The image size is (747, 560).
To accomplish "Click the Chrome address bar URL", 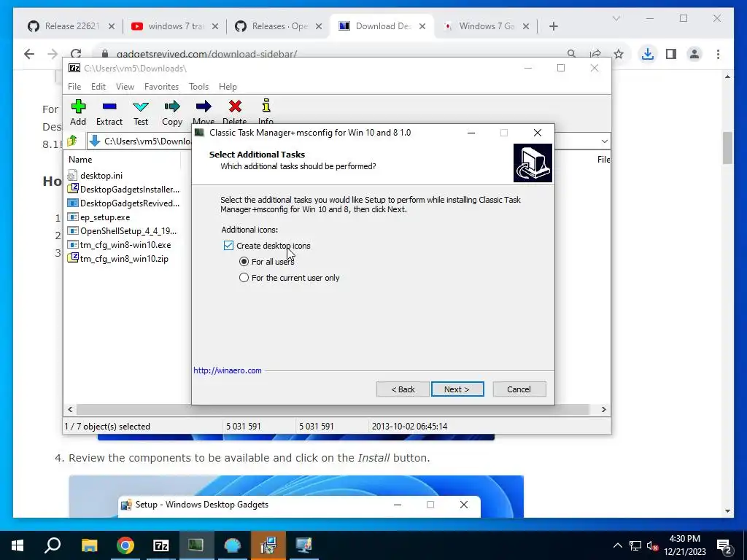I will (x=206, y=54).
